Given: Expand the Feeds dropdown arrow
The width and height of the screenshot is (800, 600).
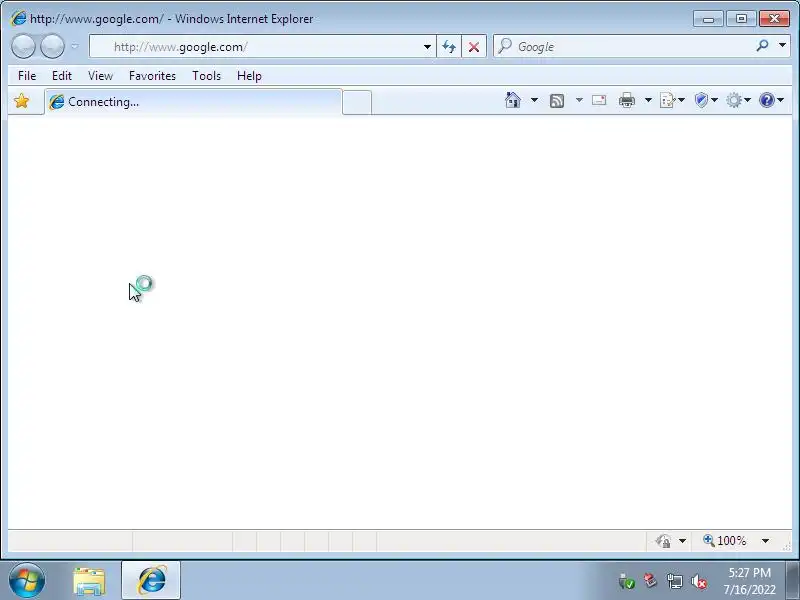Looking at the screenshot, I should (x=579, y=100).
